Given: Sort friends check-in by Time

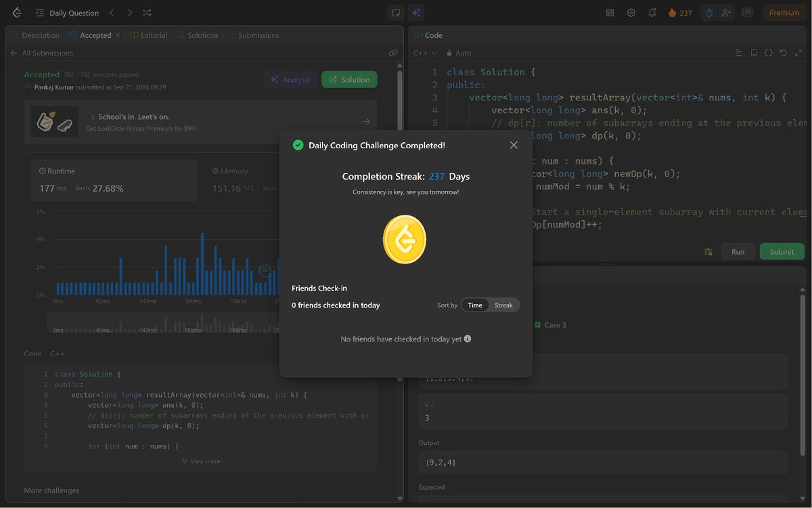Looking at the screenshot, I should coord(475,305).
